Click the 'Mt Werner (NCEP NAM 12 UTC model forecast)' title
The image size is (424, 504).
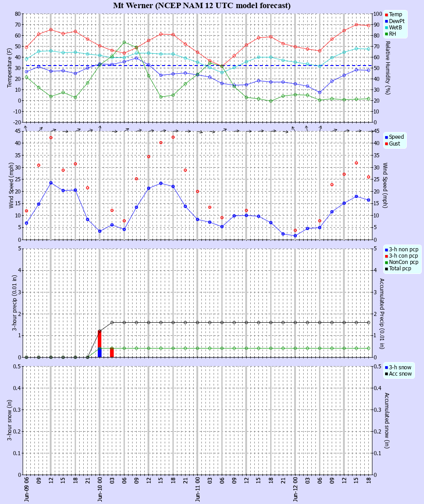(202, 5)
